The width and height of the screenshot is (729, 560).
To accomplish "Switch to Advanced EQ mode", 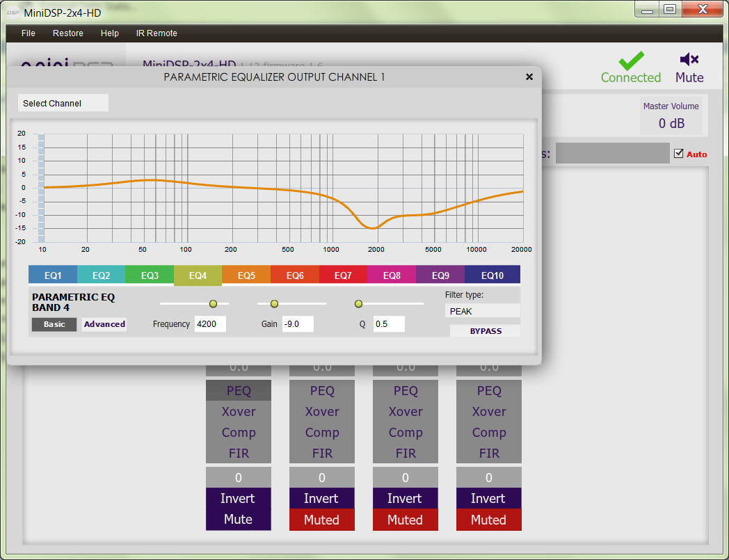I will click(104, 324).
